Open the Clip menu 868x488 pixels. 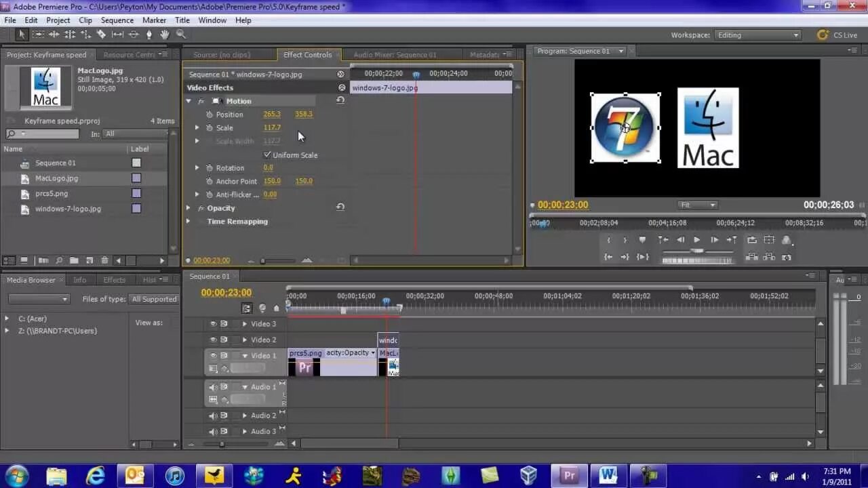click(85, 20)
